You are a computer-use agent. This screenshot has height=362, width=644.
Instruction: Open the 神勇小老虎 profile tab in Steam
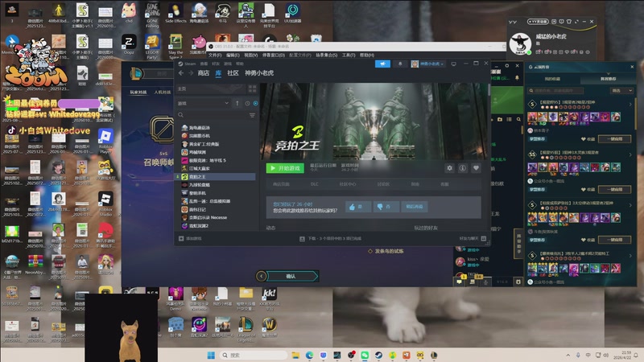pyautogui.click(x=259, y=73)
